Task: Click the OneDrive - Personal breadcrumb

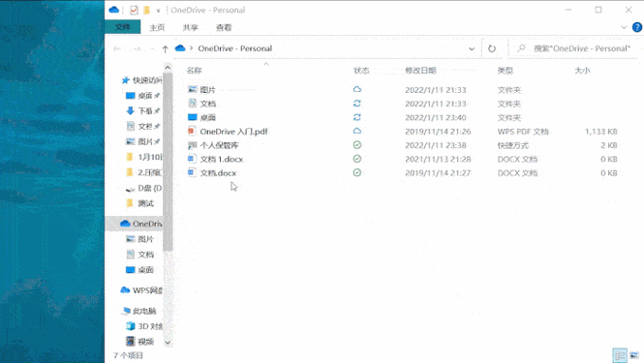Action: (x=235, y=48)
